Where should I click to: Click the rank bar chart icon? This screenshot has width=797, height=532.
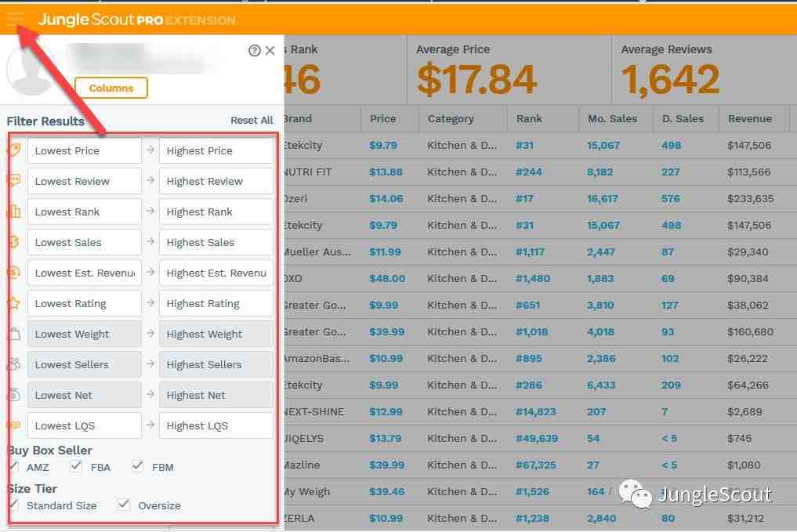pyautogui.click(x=14, y=212)
